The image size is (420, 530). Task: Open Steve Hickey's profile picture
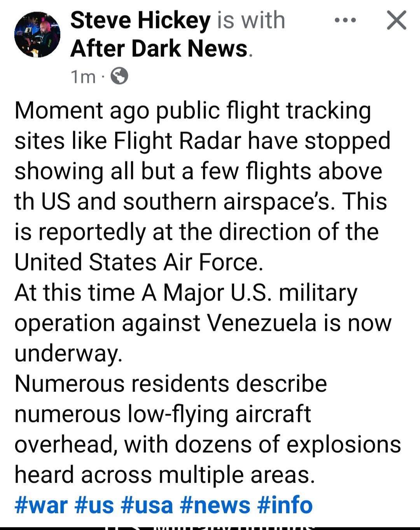(37, 35)
